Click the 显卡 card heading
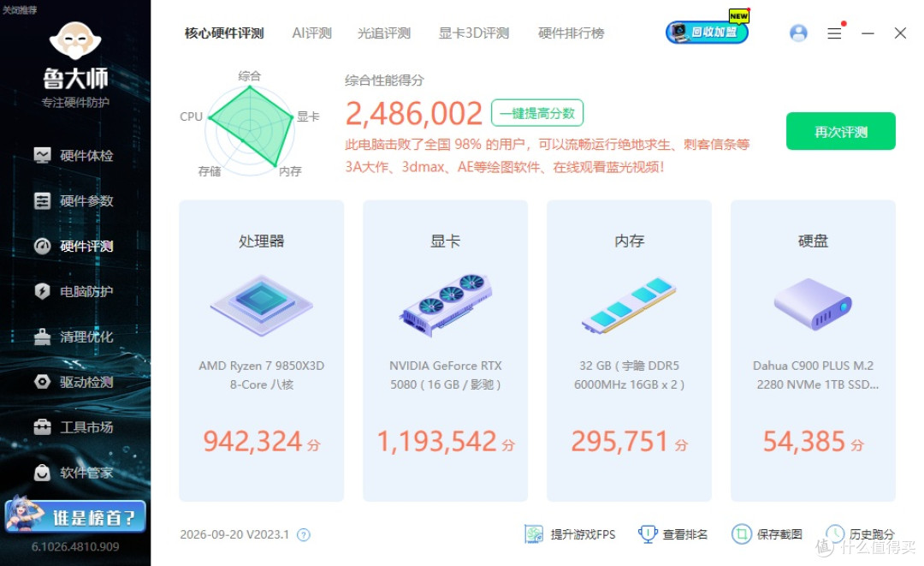This screenshot has height=566, width=924. pyautogui.click(x=446, y=241)
